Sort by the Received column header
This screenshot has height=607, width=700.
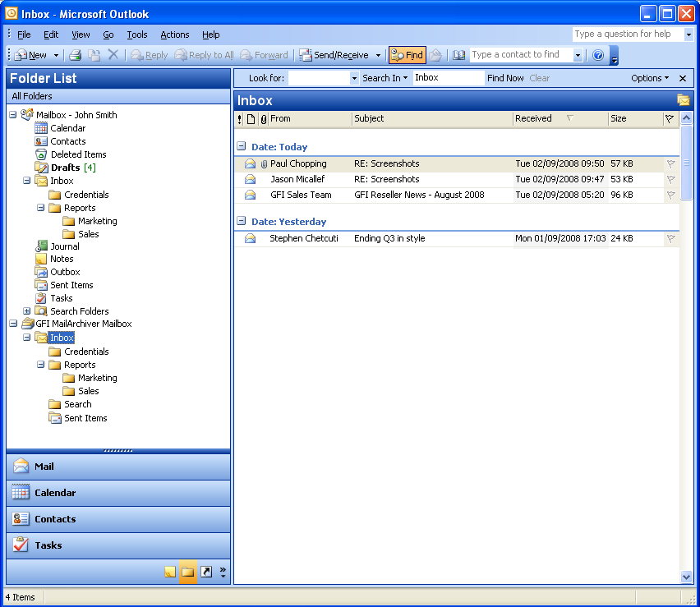pyautogui.click(x=560, y=119)
